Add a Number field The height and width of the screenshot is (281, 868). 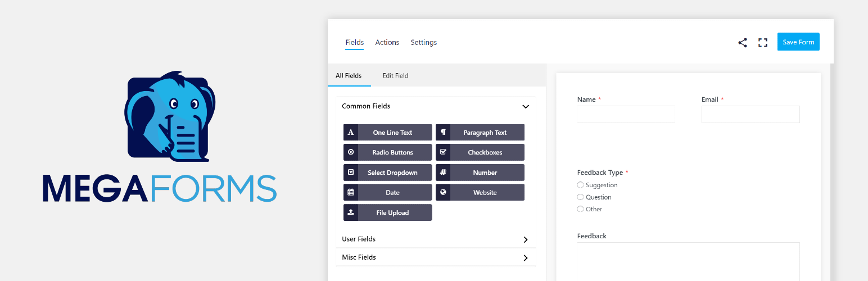(x=480, y=173)
